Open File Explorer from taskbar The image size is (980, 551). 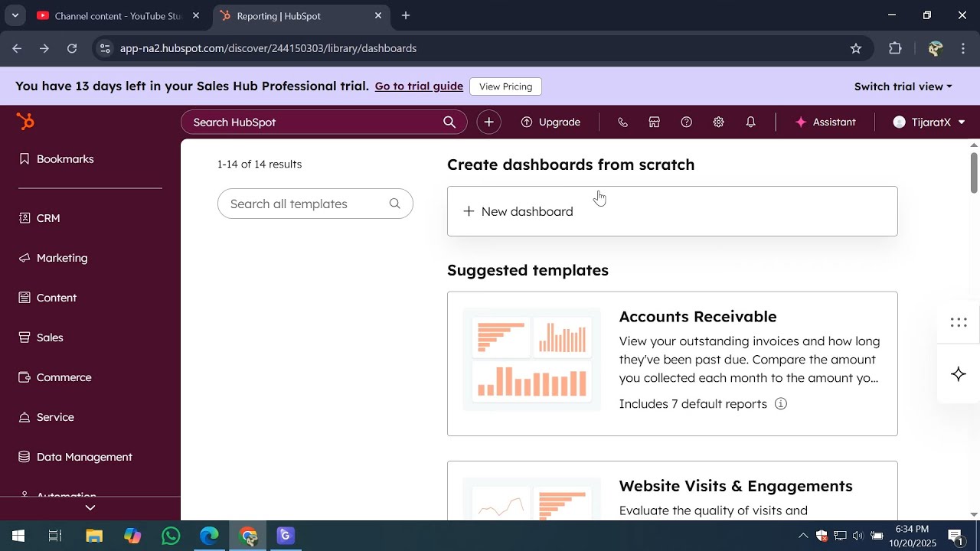point(94,536)
